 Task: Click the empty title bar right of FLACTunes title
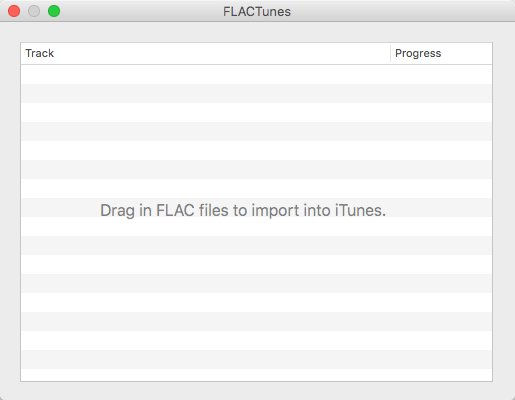point(400,11)
